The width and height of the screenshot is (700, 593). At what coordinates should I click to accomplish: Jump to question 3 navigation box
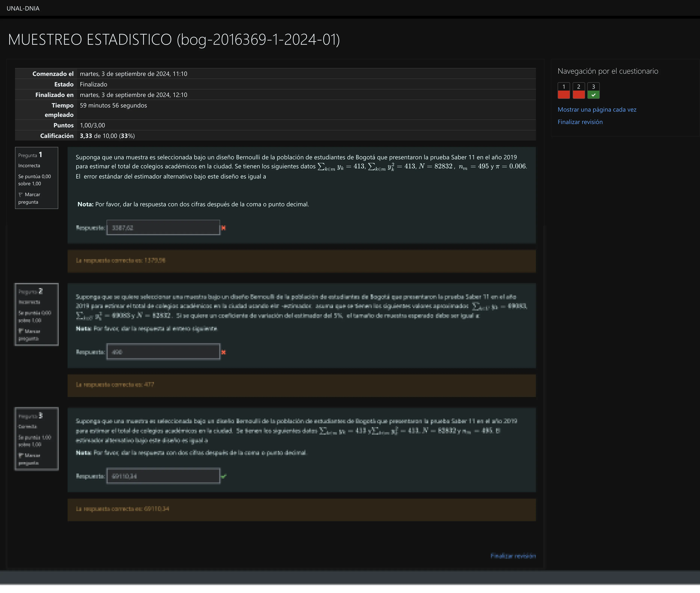coord(593,90)
